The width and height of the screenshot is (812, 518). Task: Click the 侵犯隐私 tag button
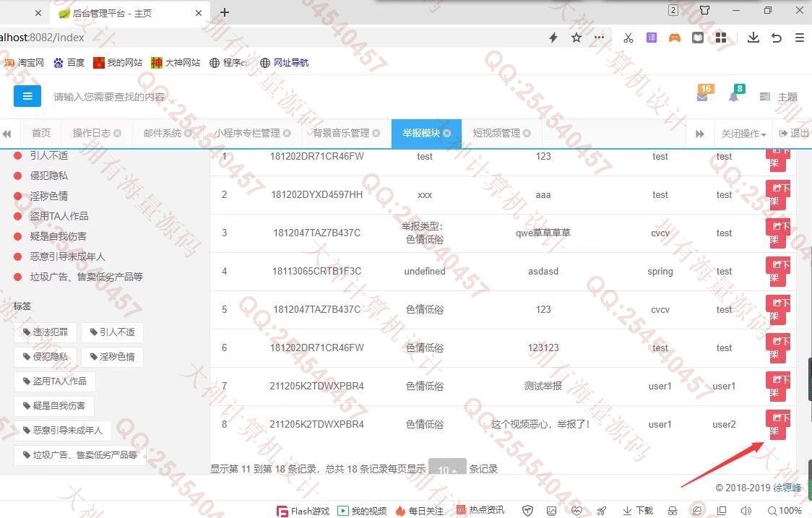click(45, 356)
